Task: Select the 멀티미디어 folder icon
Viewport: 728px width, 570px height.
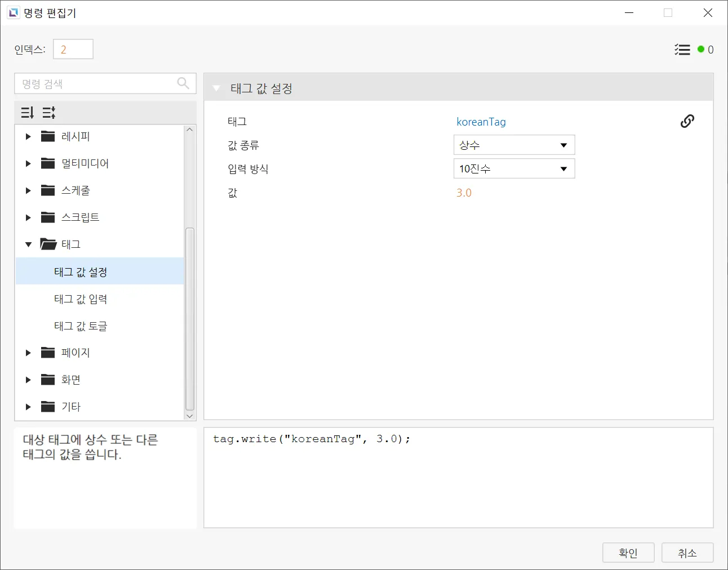Action: [48, 163]
